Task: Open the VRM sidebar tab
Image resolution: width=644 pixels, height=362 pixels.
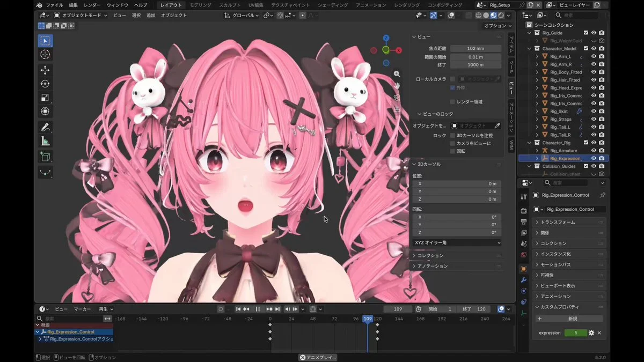Action: click(x=511, y=145)
